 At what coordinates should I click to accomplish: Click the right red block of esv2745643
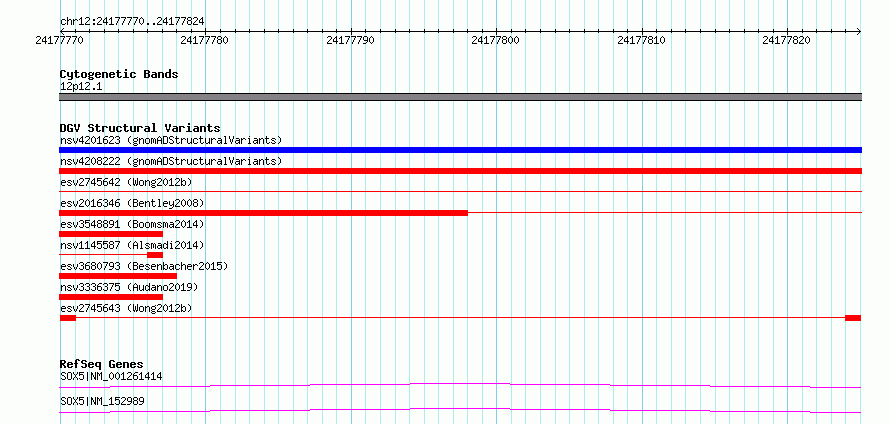[853, 318]
